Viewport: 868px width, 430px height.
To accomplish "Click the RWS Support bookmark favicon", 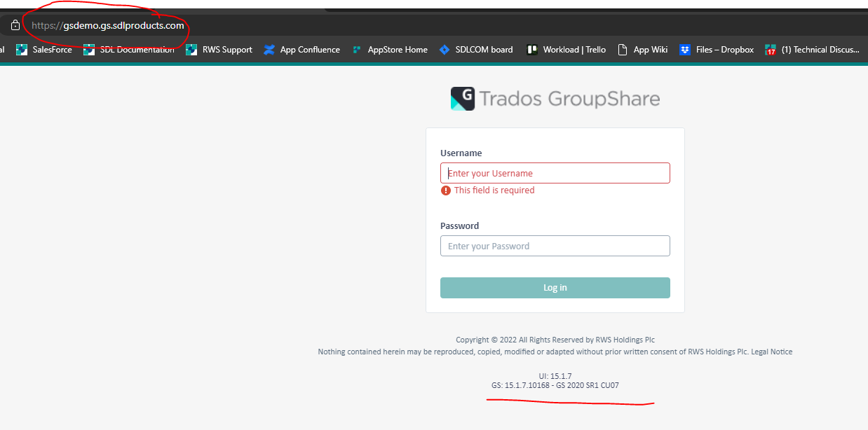I will 191,50.
